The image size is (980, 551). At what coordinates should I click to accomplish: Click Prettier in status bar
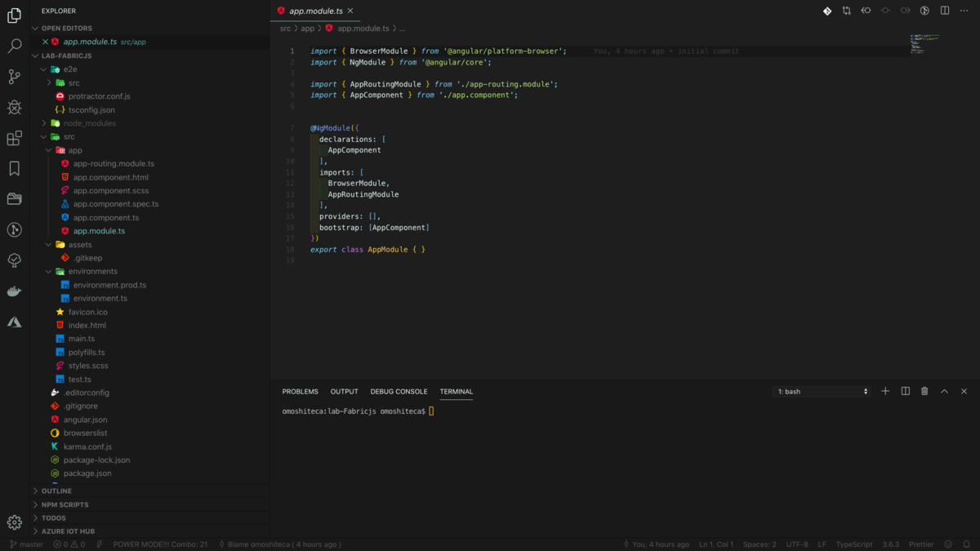click(x=921, y=544)
